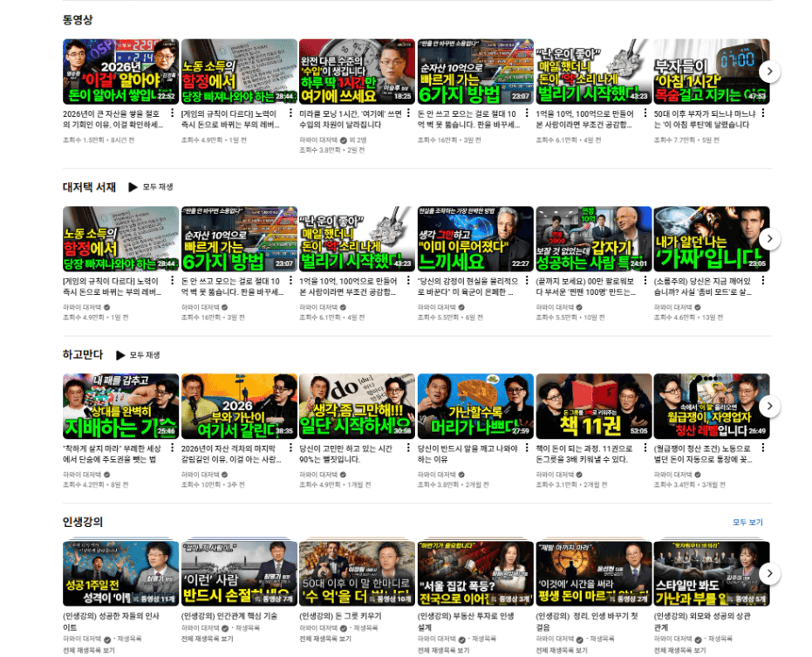
Task: Open options menu for '2026년이 큰 자산을 쌓을 절호' video
Action: [173, 113]
